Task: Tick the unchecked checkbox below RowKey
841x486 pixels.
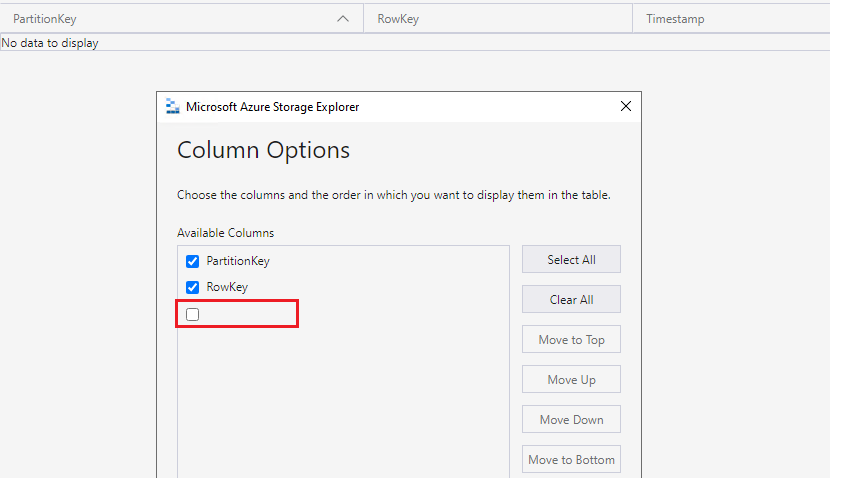Action: 193,314
